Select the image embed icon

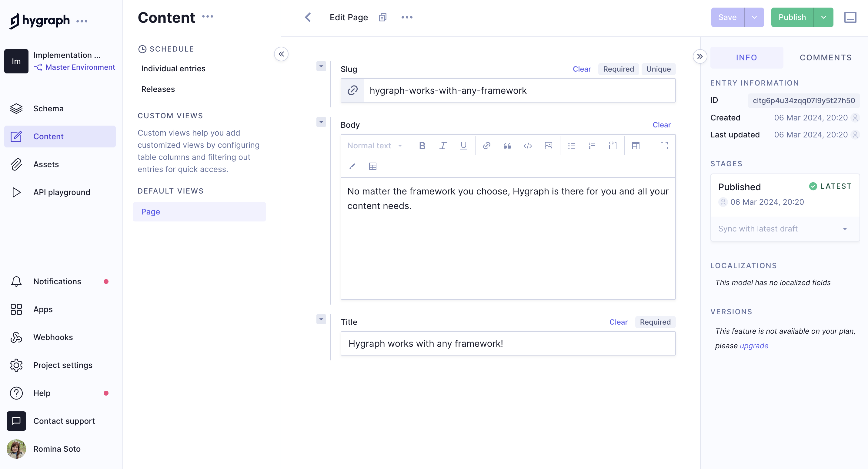click(x=549, y=146)
